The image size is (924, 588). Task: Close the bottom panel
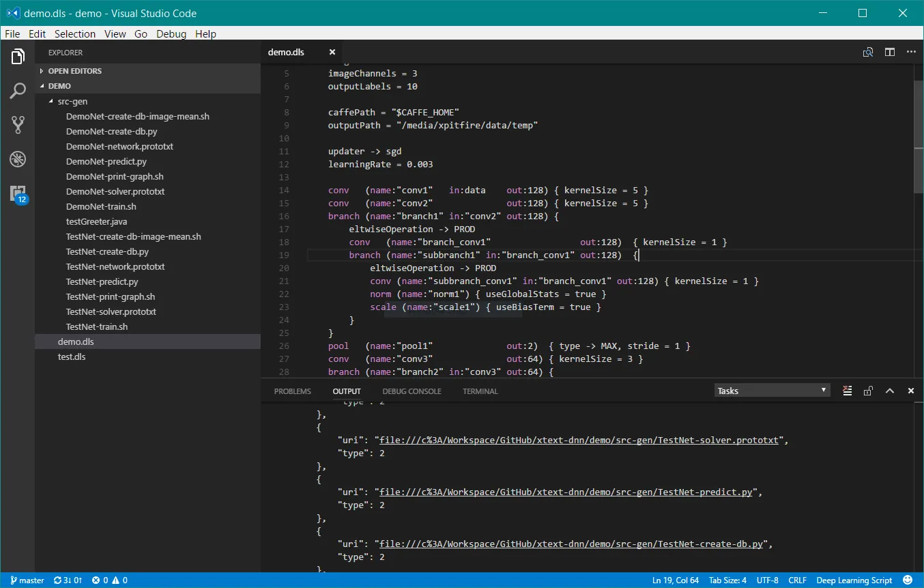point(911,391)
